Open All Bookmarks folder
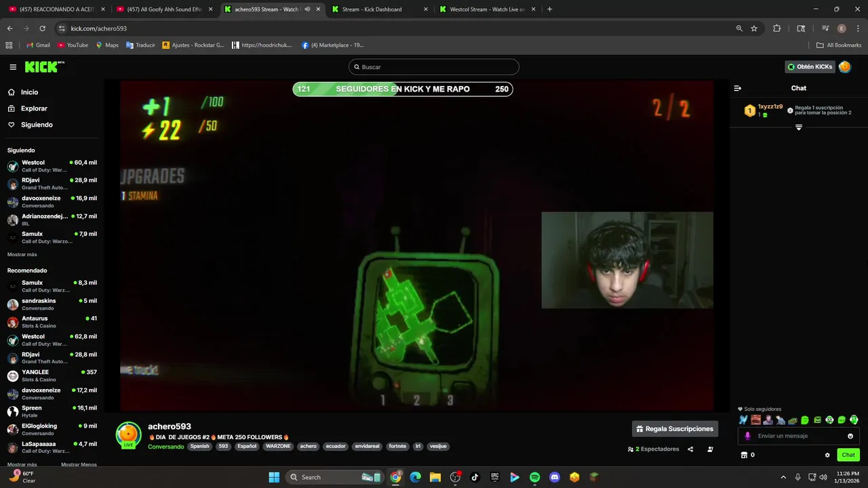Image resolution: width=868 pixels, height=488 pixels. coord(839,45)
